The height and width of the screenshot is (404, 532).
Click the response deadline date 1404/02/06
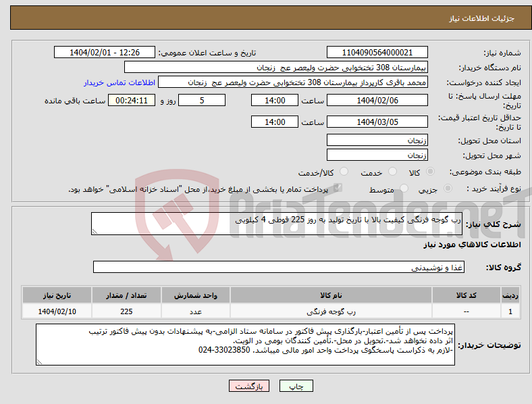coord(377,100)
